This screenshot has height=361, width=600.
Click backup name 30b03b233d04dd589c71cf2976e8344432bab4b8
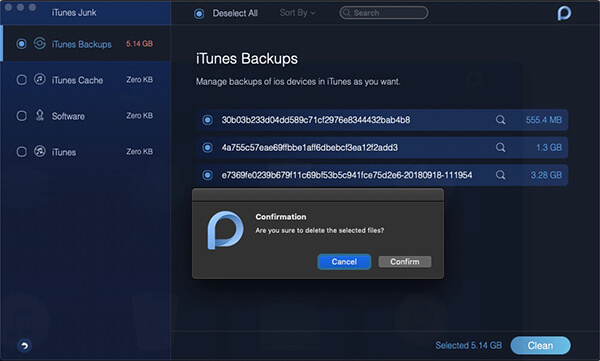(x=316, y=120)
